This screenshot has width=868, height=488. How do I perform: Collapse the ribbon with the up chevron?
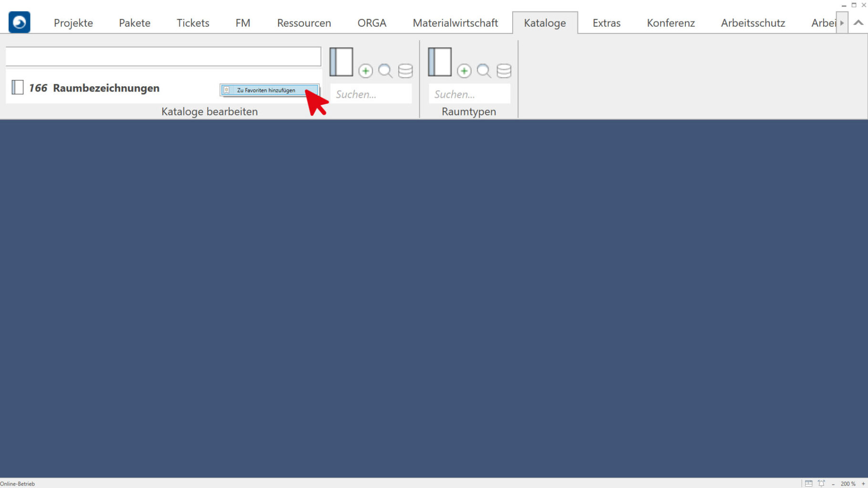(858, 23)
